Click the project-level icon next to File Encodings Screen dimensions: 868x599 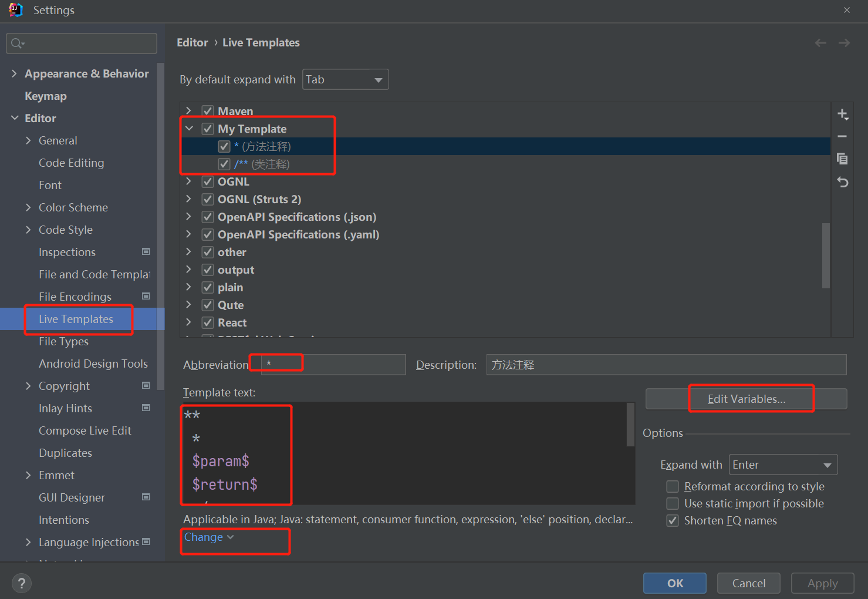(x=146, y=297)
